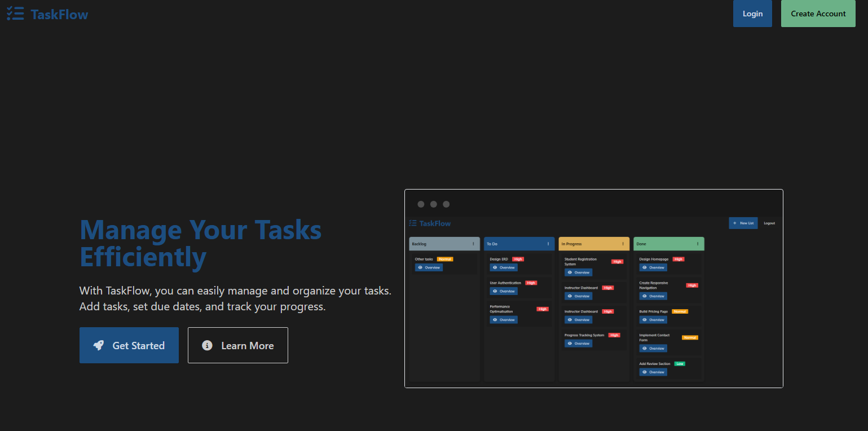Click the TaskFlow logo inside the preview image
868x431 pixels.
point(430,223)
